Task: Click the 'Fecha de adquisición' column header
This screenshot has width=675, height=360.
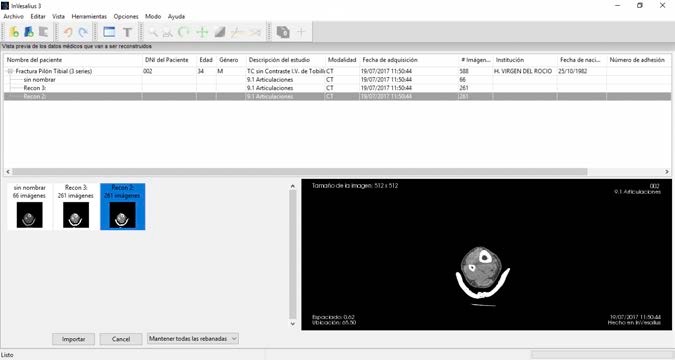Action: pyautogui.click(x=409, y=60)
